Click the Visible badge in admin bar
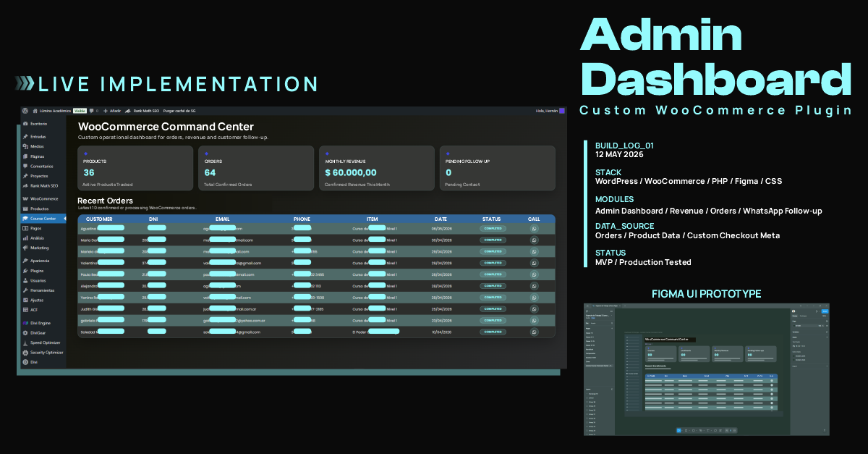868x454 pixels. pyautogui.click(x=80, y=111)
